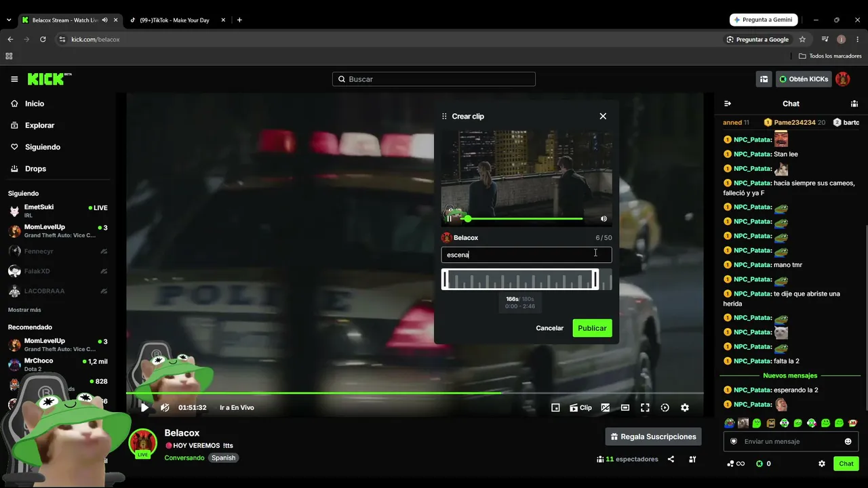Image resolution: width=868 pixels, height=488 pixels.
Task: Jump to live with Ir a En Vivo
Action: click(237, 407)
